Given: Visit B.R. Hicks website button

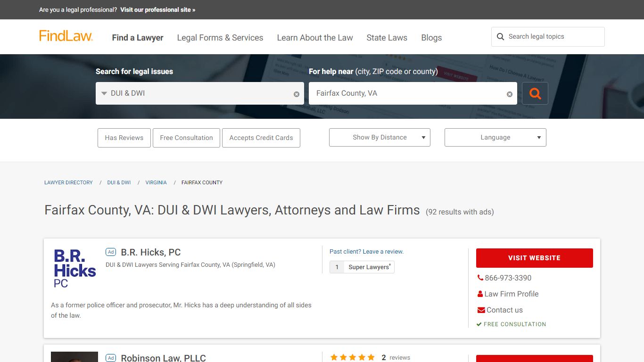Looking at the screenshot, I should tap(535, 258).
